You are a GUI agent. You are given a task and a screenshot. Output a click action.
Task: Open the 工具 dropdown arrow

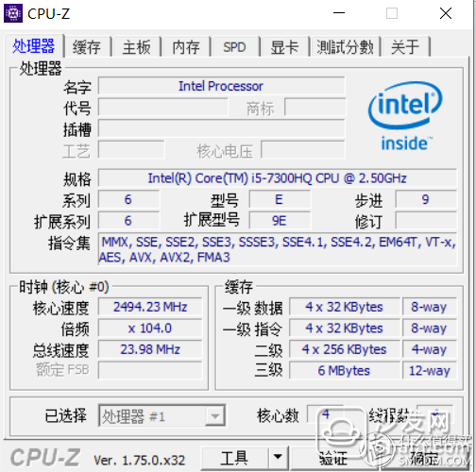278,457
